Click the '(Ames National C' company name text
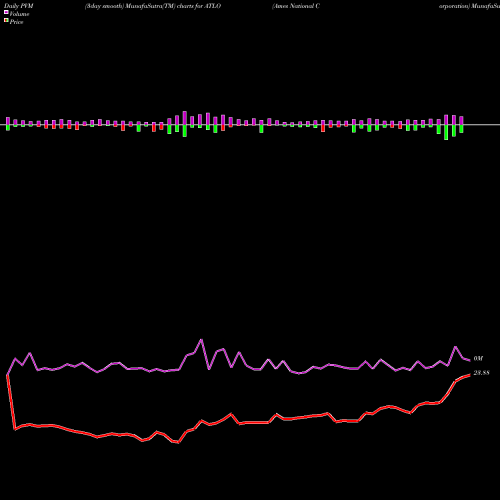 (x=296, y=6)
